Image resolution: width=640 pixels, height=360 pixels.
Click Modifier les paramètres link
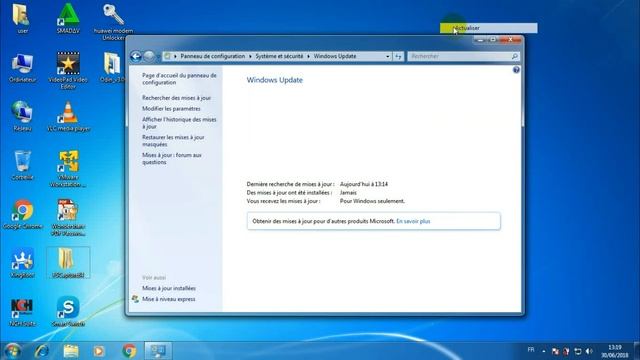point(171,109)
